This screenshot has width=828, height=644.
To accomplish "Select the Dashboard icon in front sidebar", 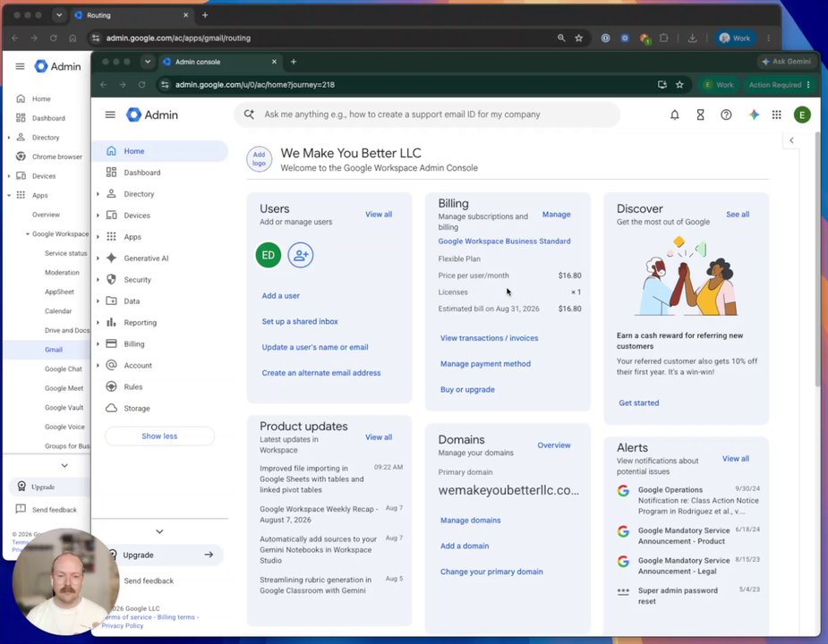I will click(x=111, y=172).
